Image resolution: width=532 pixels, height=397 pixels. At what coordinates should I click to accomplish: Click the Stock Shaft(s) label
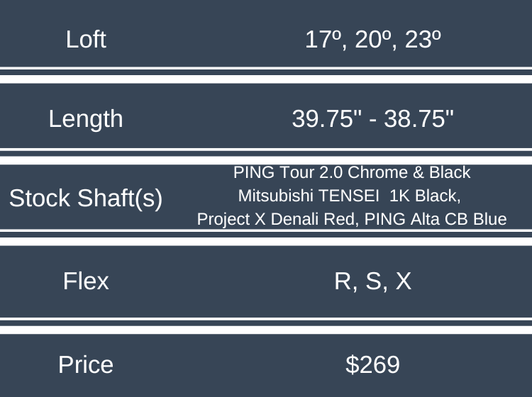[86, 199]
